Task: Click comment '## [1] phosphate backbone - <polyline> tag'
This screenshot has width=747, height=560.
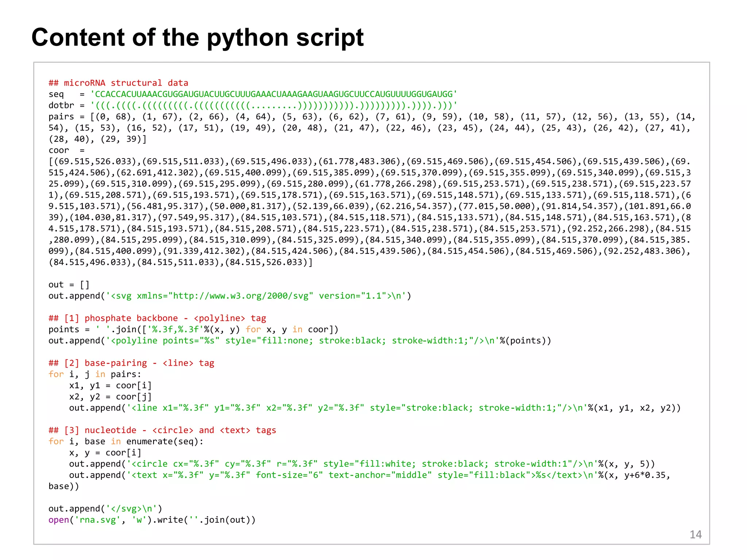Action: click(157, 318)
